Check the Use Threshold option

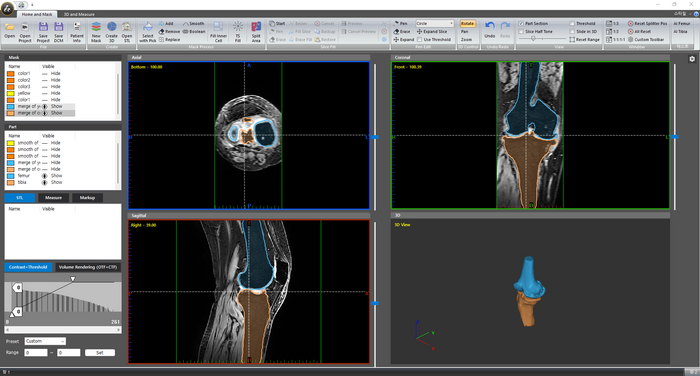pos(419,40)
